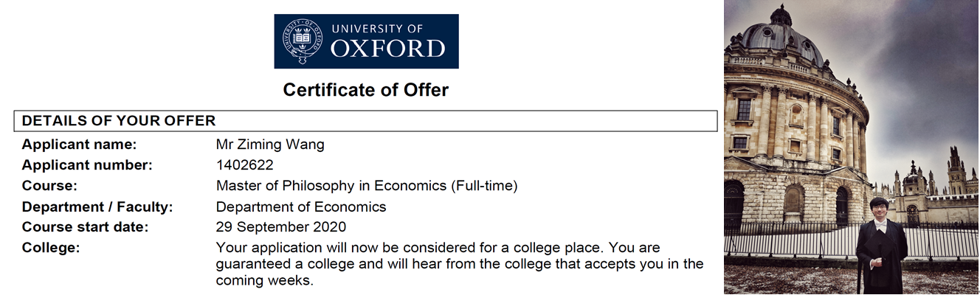Click the College label
Image resolution: width=980 pixels, height=295 pixels.
[51, 248]
